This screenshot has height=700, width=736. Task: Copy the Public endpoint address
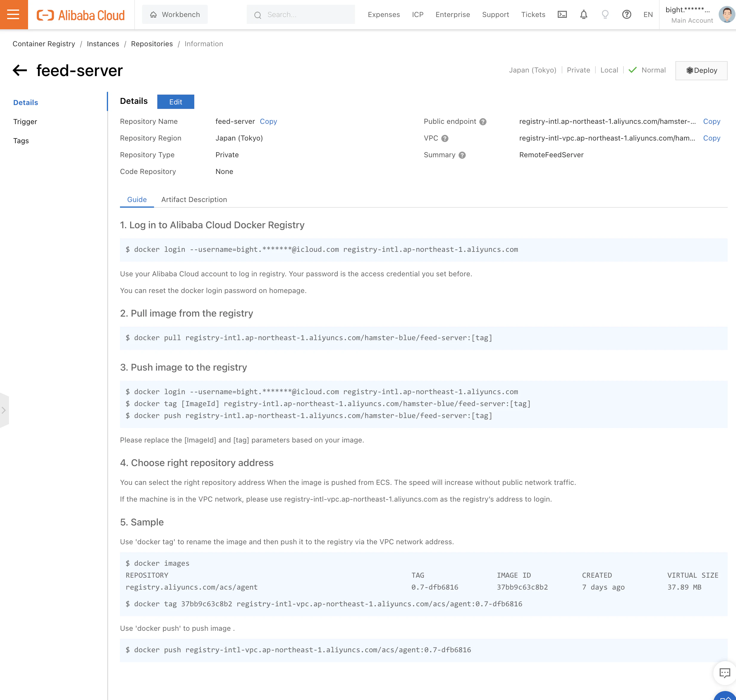click(x=711, y=121)
